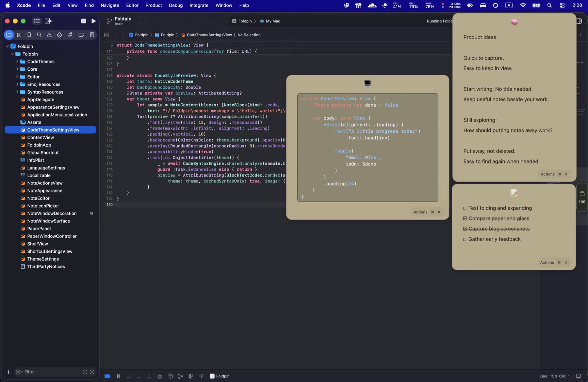588x382 pixels.
Task: Expand the CodeThemes folder
Action: point(17,61)
